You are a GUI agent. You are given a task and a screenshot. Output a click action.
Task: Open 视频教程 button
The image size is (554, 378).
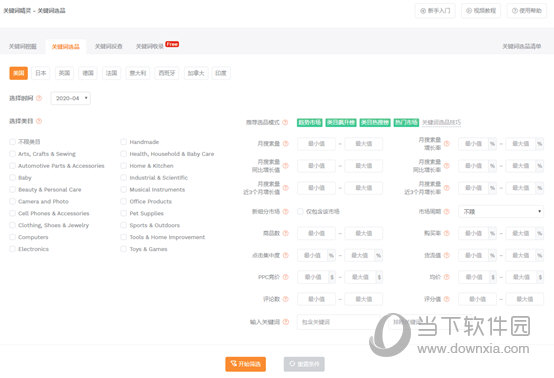tap(481, 11)
